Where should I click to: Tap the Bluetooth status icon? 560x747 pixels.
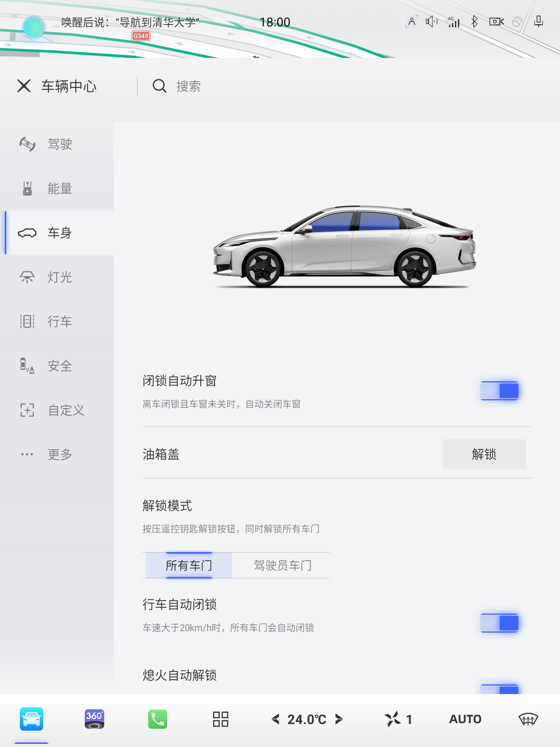pos(474,22)
